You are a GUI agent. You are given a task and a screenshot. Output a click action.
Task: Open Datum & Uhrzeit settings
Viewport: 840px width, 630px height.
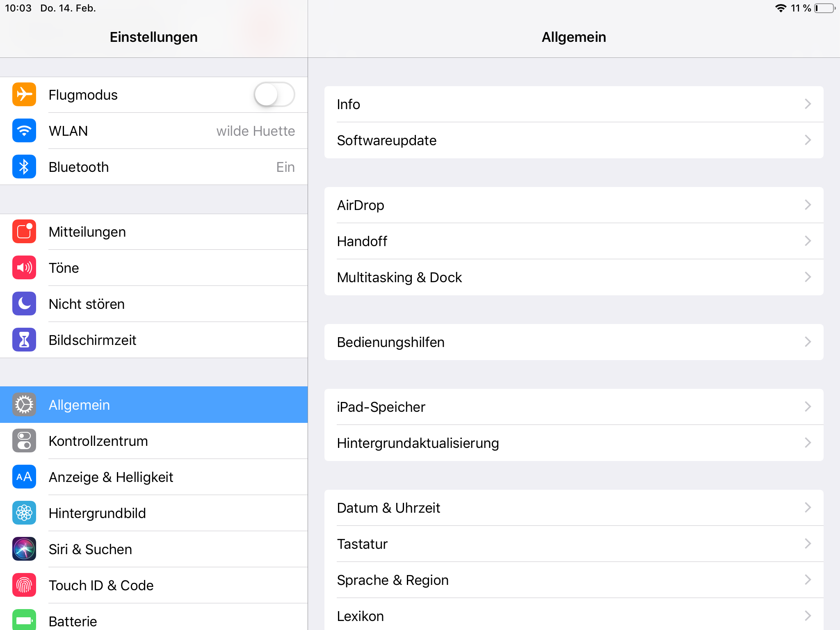click(x=573, y=508)
